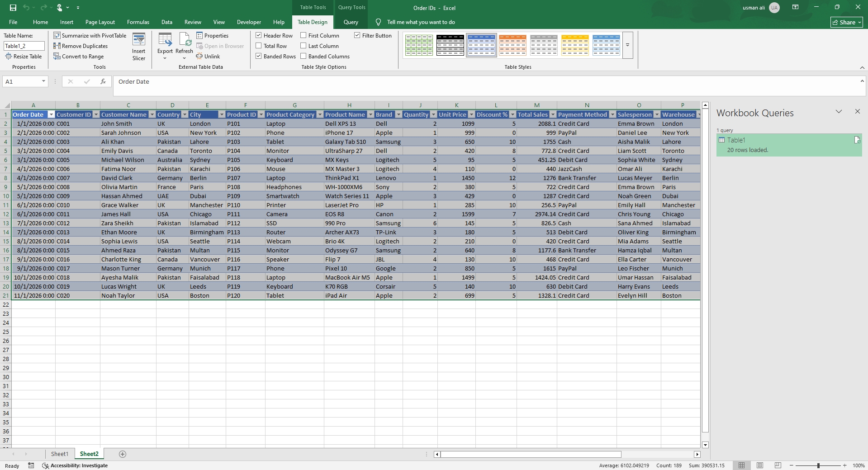
Task: Open Country column filter dropdown
Action: pos(185,115)
